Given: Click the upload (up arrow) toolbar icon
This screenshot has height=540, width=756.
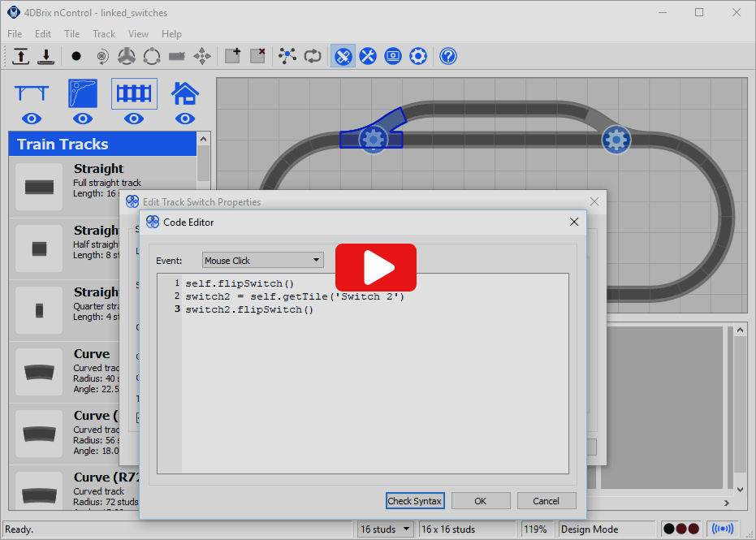Looking at the screenshot, I should [20, 56].
